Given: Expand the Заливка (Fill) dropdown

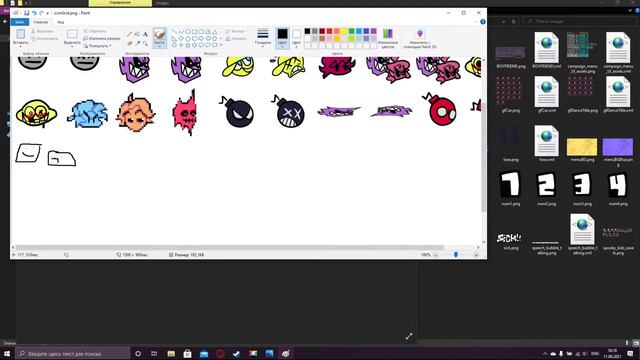Looking at the screenshot, I should (x=249, y=38).
